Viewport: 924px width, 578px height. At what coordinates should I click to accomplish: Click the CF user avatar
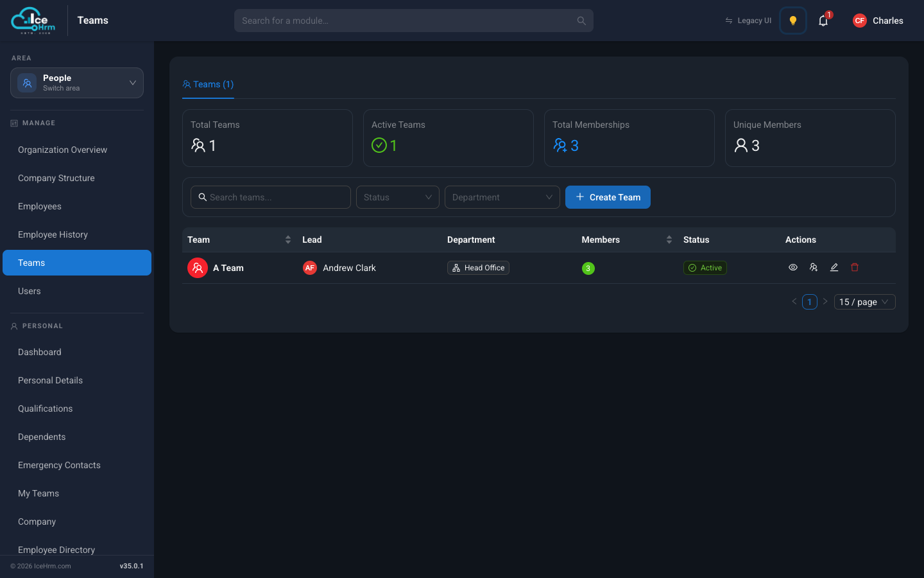coord(860,21)
